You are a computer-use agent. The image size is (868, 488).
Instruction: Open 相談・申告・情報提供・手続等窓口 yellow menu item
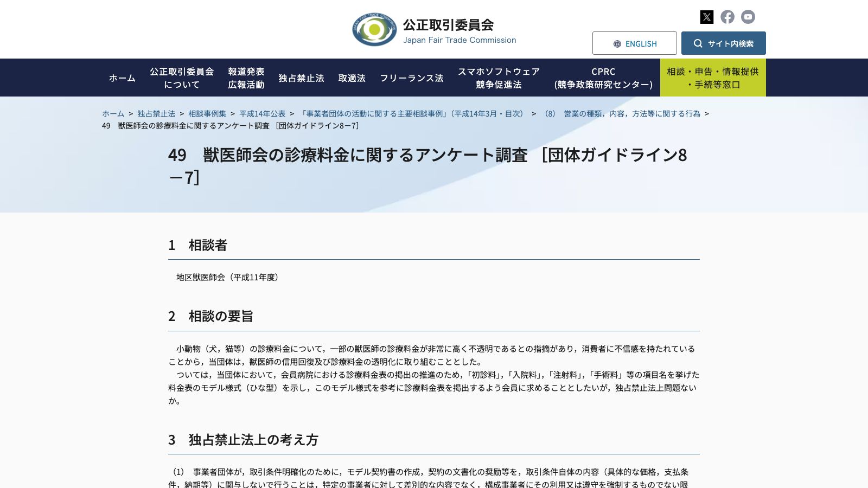click(713, 78)
